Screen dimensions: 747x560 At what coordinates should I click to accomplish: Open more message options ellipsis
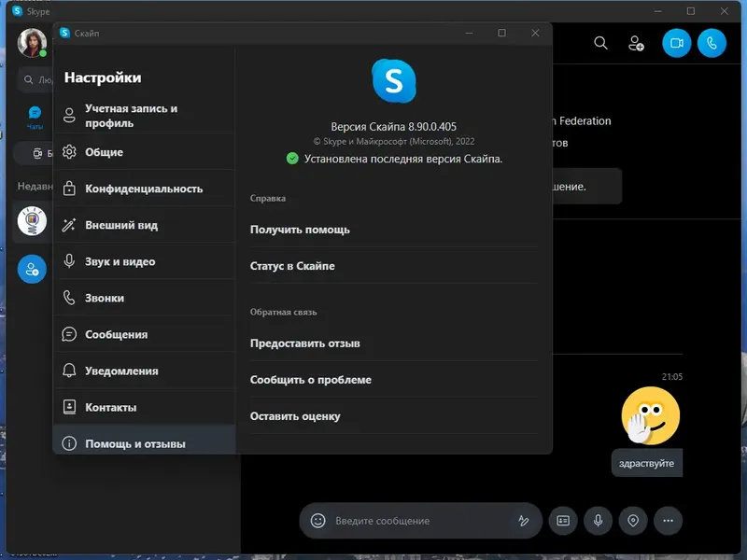[669, 521]
